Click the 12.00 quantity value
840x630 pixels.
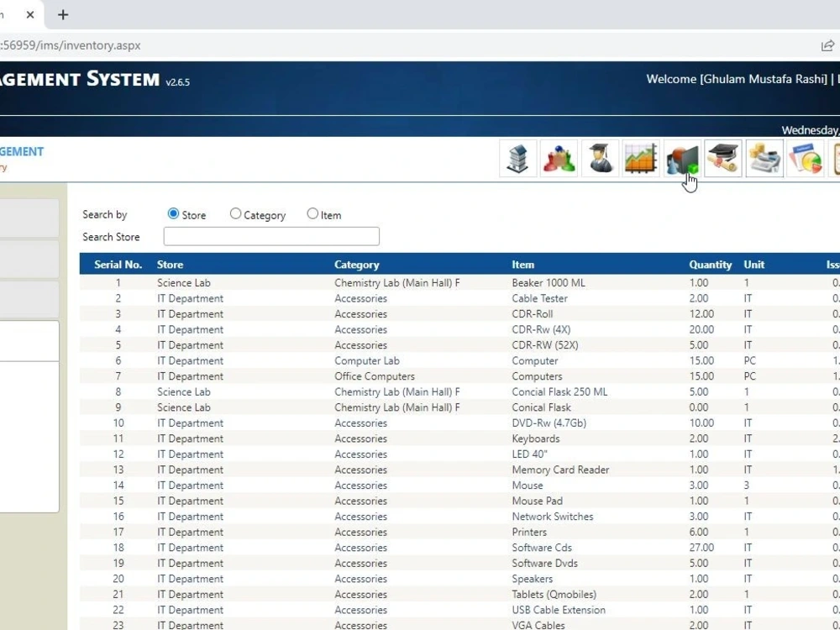701,314
